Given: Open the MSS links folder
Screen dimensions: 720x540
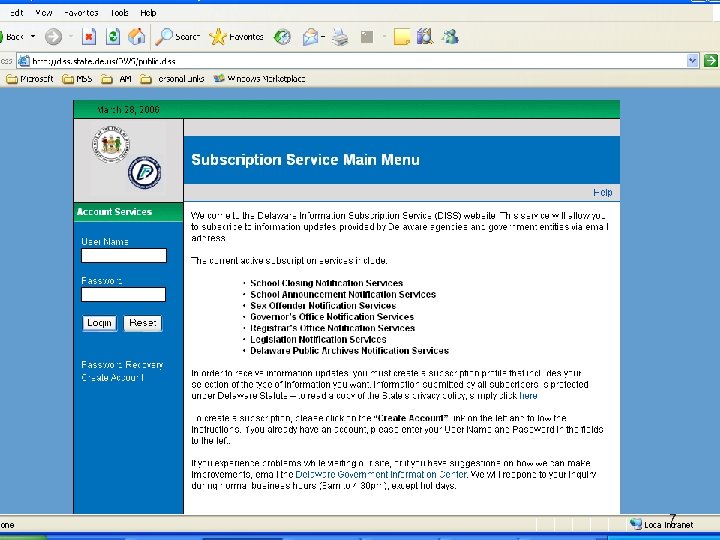Looking at the screenshot, I should [77, 79].
